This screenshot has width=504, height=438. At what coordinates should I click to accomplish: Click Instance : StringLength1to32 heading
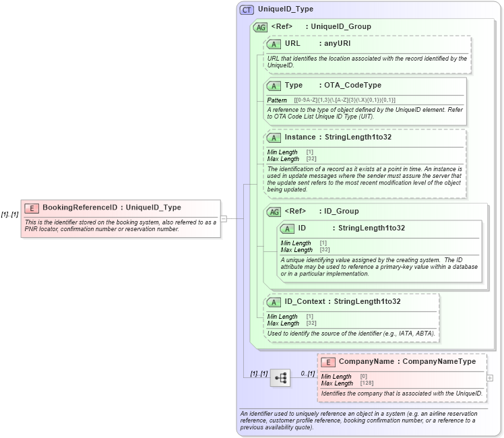(x=338, y=137)
